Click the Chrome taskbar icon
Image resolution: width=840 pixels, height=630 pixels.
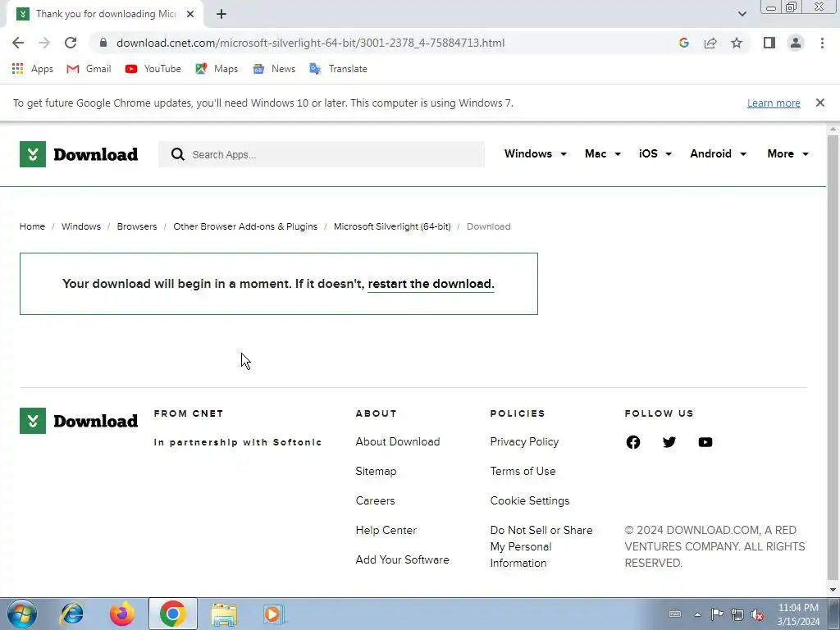pos(172,614)
